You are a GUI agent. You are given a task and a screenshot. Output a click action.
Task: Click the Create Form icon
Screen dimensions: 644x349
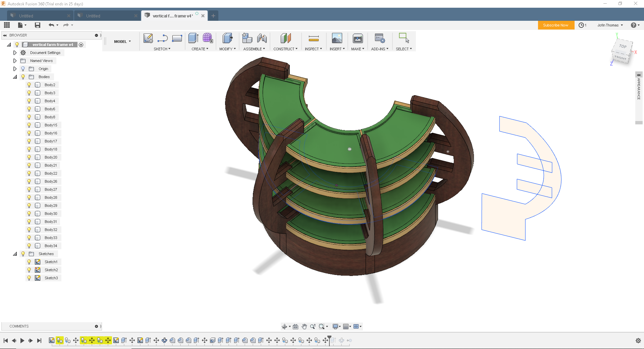pos(208,38)
